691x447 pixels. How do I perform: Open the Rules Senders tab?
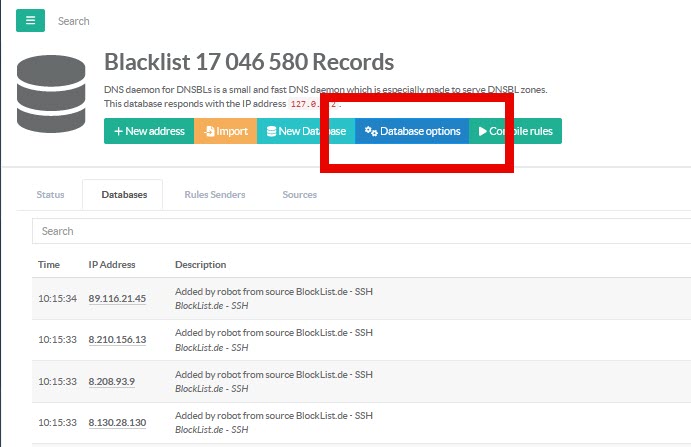(214, 194)
